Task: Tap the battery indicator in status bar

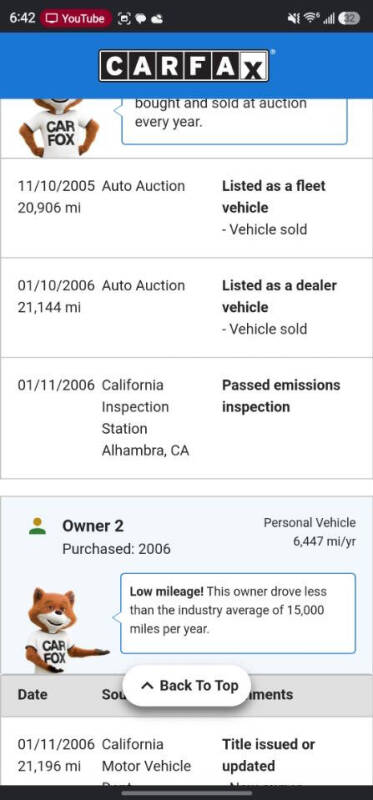Action: [x=349, y=18]
